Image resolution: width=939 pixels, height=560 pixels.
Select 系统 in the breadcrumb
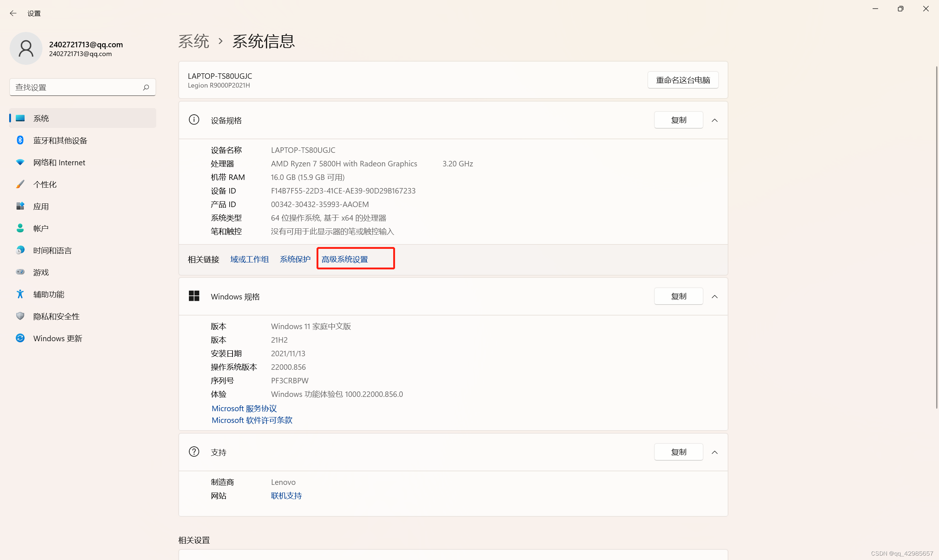[x=194, y=41]
